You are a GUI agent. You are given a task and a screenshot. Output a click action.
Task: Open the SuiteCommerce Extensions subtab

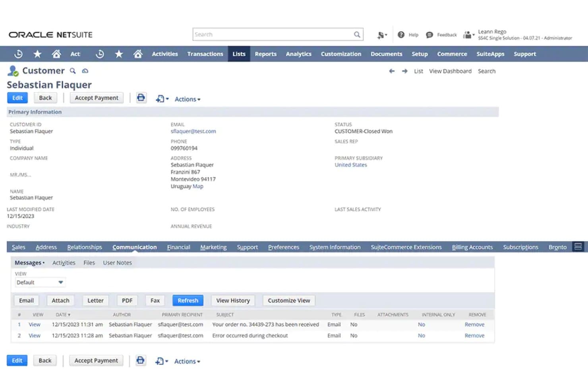tap(406, 247)
